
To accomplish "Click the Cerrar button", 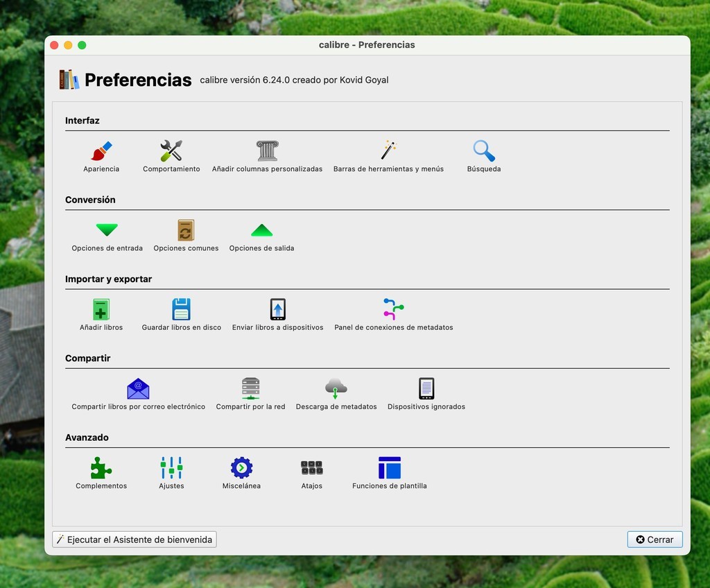I will 655,539.
